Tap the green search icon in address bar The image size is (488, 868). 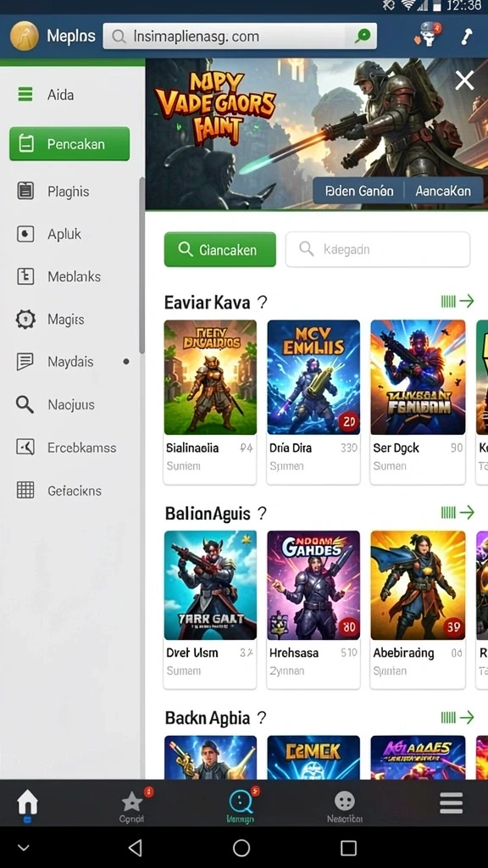click(363, 36)
